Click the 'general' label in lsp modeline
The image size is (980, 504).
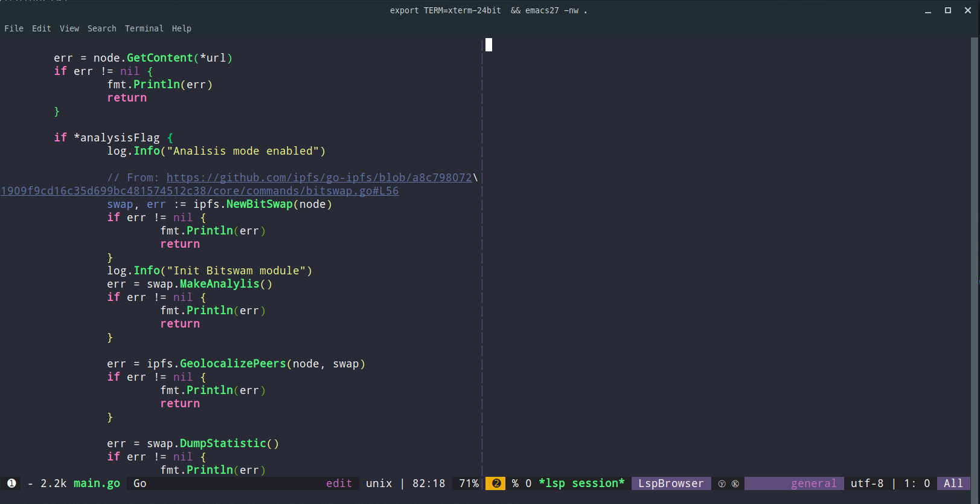[x=814, y=483]
